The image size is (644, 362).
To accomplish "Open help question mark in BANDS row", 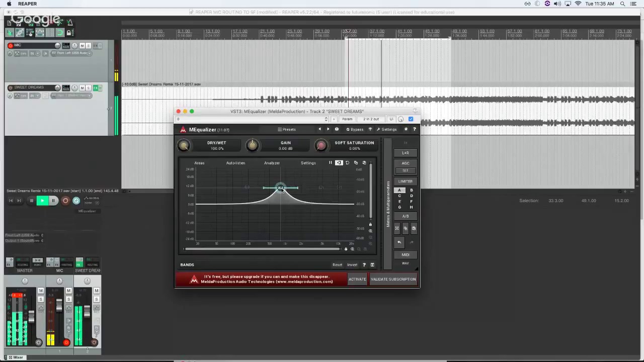I will (x=364, y=265).
